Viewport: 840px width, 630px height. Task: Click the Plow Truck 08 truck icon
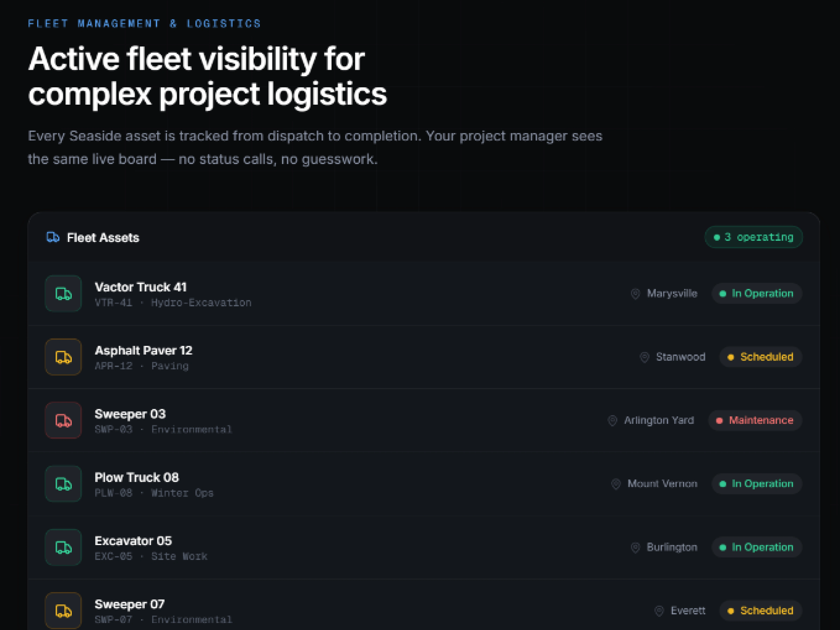pyautogui.click(x=63, y=484)
